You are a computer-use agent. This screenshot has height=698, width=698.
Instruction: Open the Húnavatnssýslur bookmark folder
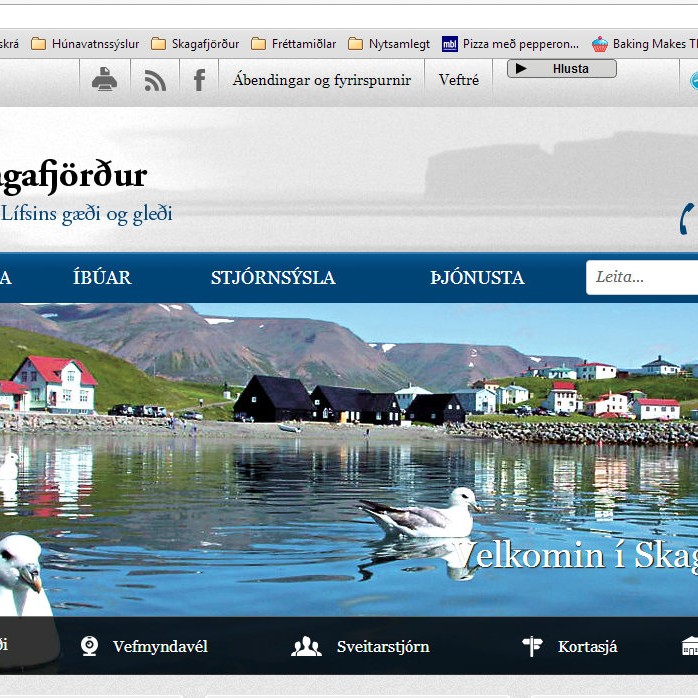(x=85, y=44)
